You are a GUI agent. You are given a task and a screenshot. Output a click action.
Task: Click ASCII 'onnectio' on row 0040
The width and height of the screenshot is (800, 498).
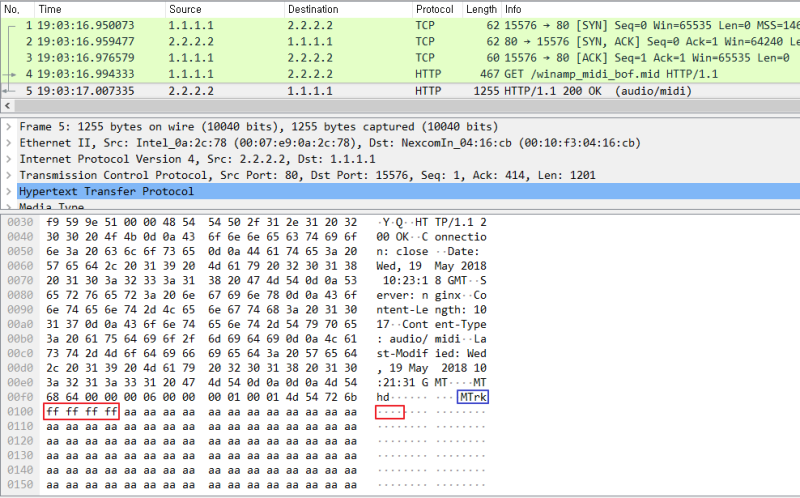tap(461, 237)
